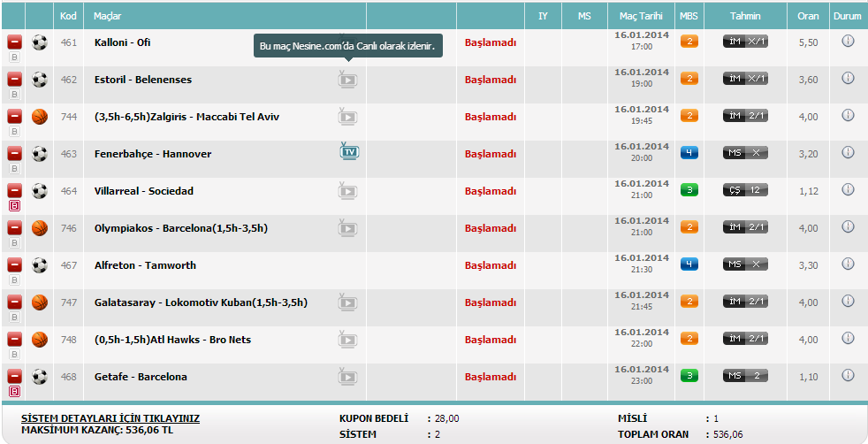Click the soccer ball icon for Villarreal - Sociedad
Screen dimensions: 868x444
(x=40, y=191)
